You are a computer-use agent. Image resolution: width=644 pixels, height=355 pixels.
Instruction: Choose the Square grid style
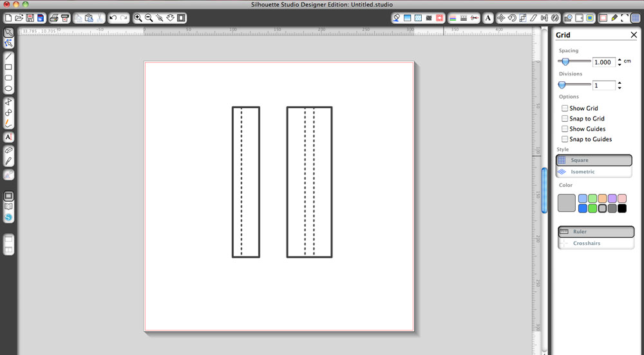(595, 160)
